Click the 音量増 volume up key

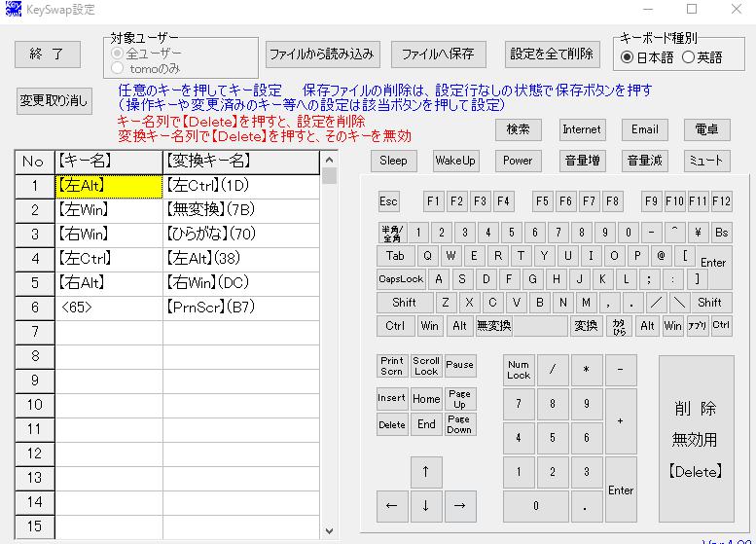tap(582, 161)
